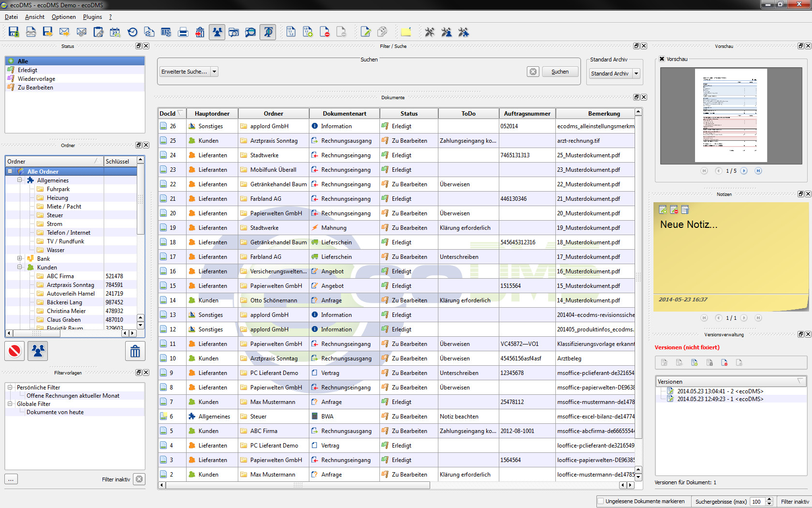The height and width of the screenshot is (508, 812).
Task: Expand the Bank folder tree node
Action: pos(20,258)
